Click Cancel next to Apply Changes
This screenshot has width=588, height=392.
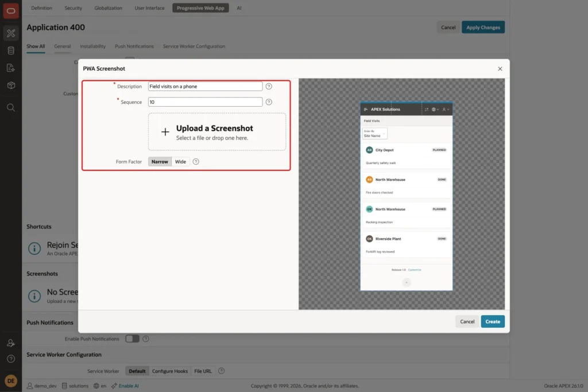(x=448, y=28)
